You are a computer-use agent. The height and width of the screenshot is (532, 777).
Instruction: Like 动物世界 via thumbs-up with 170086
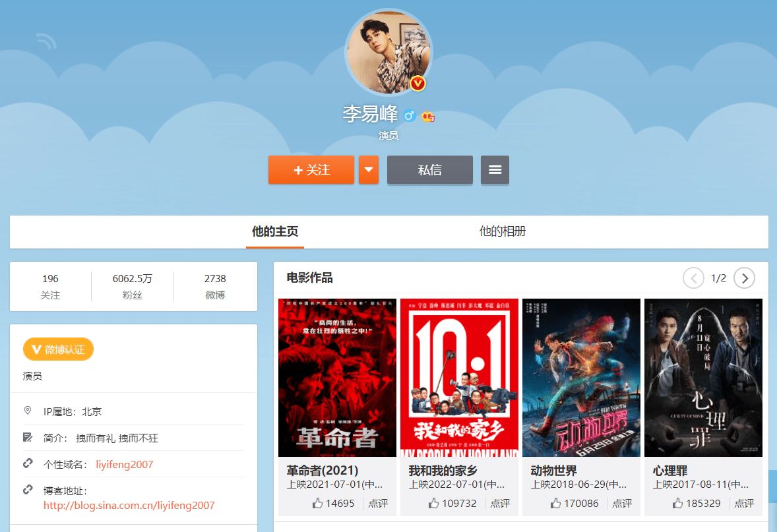574,503
